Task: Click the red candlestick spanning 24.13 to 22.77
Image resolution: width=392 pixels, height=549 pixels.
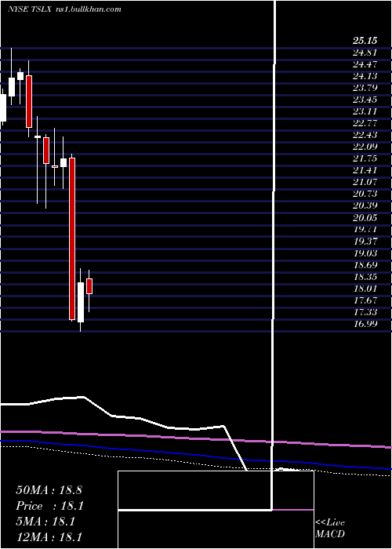Action: [x=29, y=101]
